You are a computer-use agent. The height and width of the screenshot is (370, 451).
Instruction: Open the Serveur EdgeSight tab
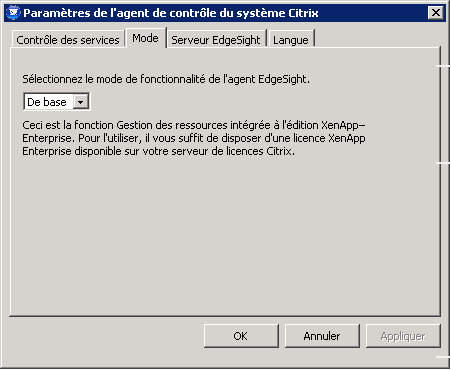point(216,40)
